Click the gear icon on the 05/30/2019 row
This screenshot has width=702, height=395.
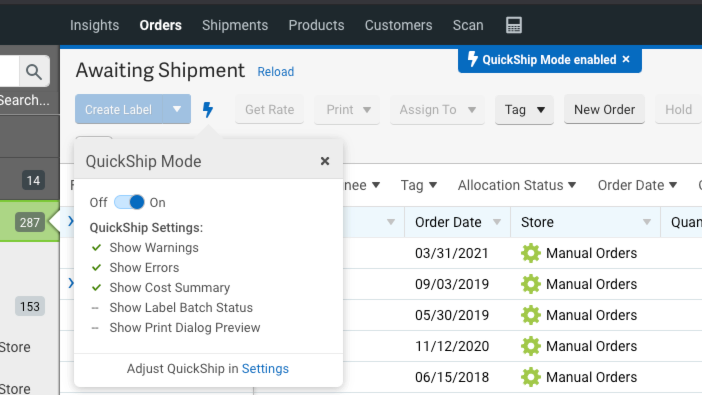point(531,315)
